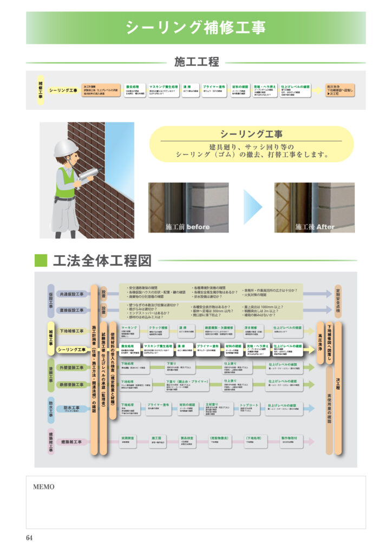
Task: Select the 外壁塗装工事 row label
Action: point(73,367)
